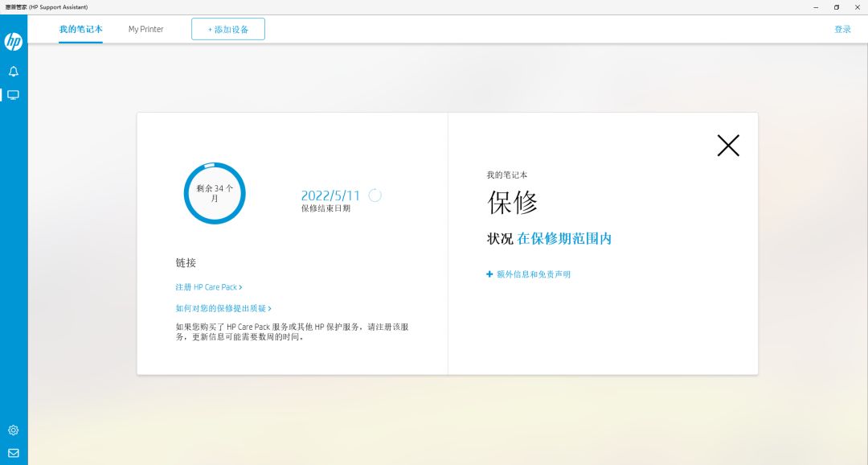Switch to My Printer tab

[x=146, y=30]
